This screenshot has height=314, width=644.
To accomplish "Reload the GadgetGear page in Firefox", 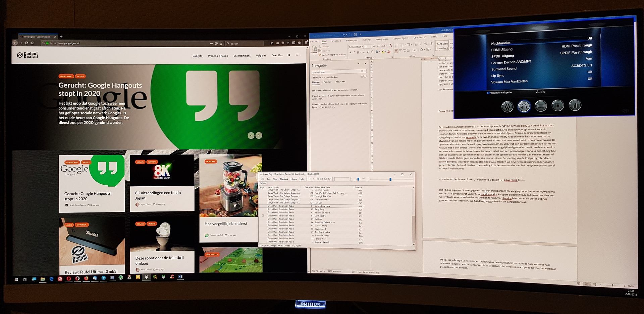I will [x=26, y=43].
